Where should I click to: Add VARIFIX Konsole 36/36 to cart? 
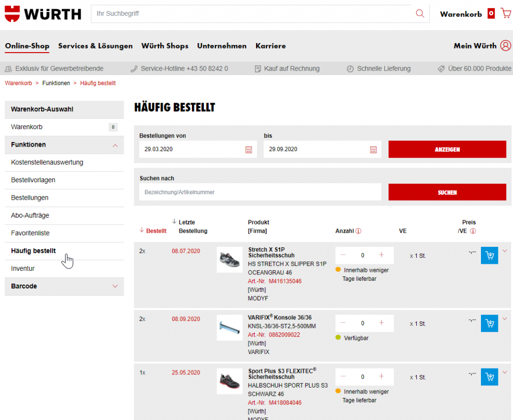489,323
